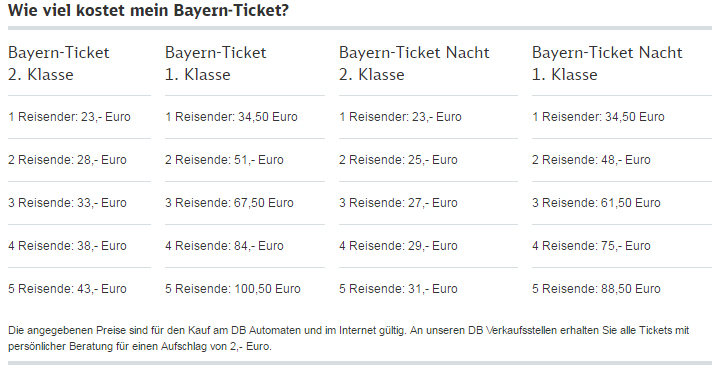Select '2 Reisende: 48,- Euro' in Nacht 1. Klasse
This screenshot has width=714, height=365.
click(591, 160)
